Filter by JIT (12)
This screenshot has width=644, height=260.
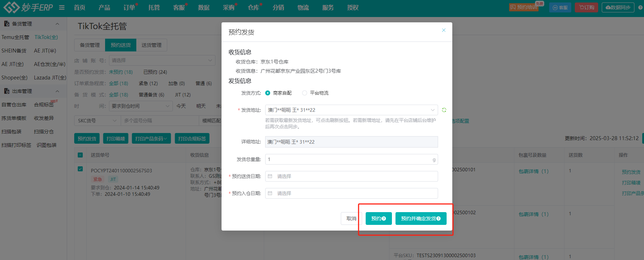pos(183,95)
